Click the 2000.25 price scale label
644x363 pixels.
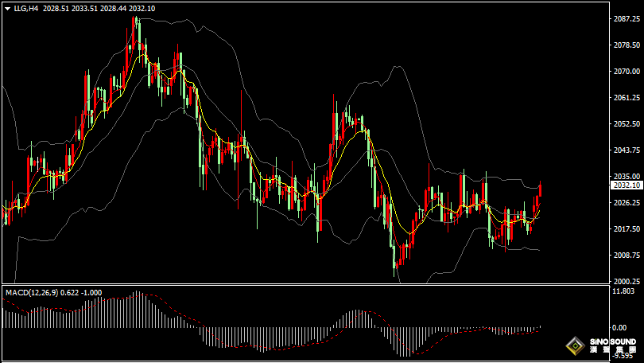coord(625,281)
